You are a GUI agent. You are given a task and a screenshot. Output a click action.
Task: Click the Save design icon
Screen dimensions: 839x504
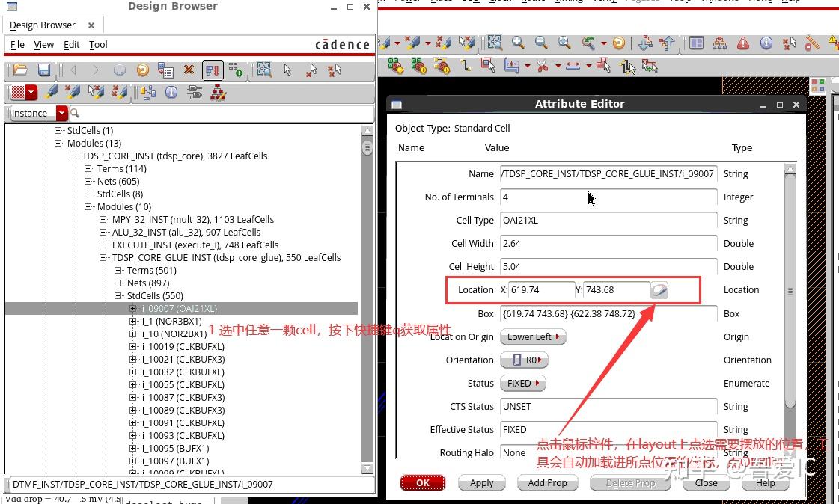click(44, 70)
